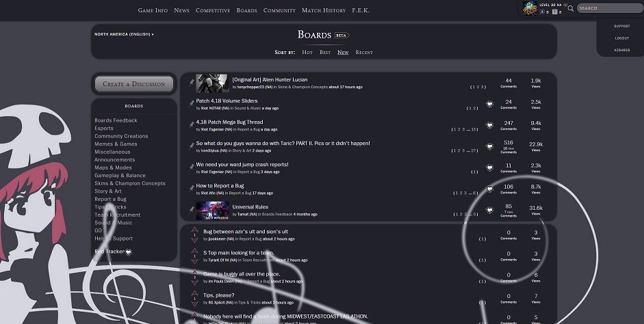
Task: Click Riot fist icon on Taric PART II row
Action: 489,147
